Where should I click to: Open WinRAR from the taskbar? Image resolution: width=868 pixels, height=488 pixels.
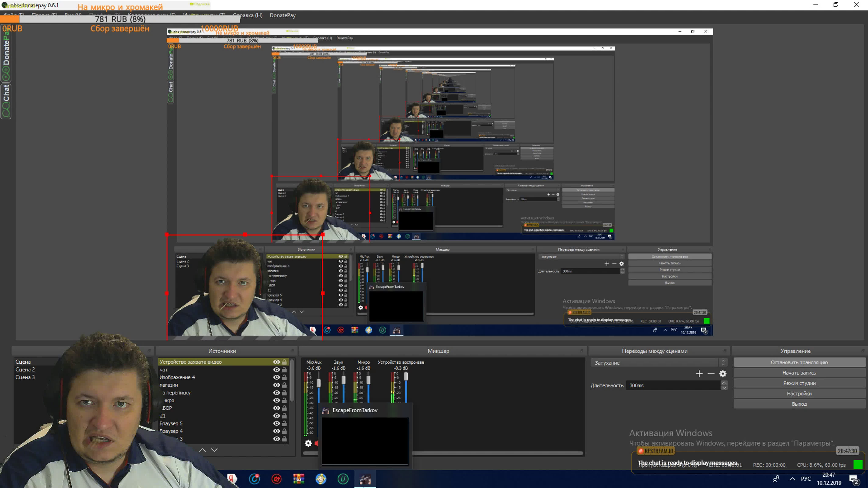[x=299, y=479]
